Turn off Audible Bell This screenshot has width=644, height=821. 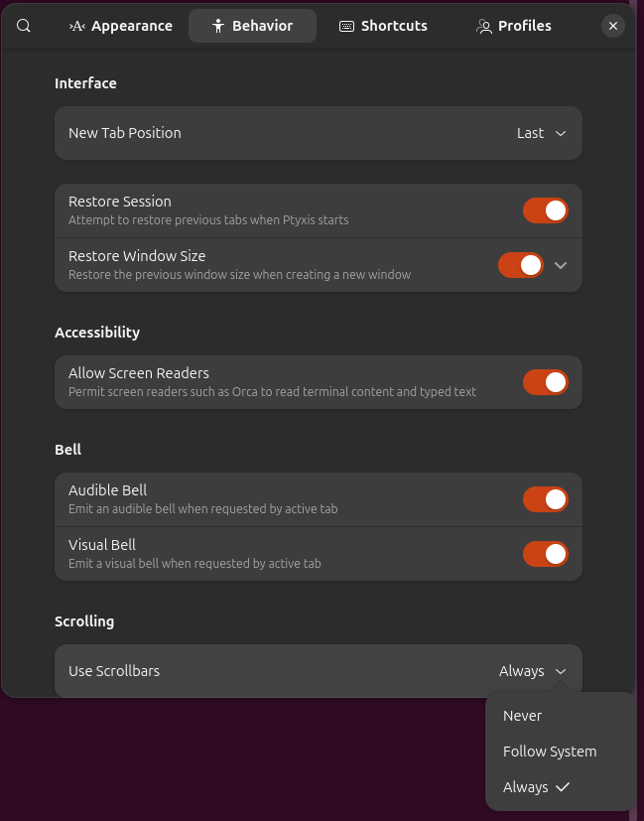click(x=546, y=499)
